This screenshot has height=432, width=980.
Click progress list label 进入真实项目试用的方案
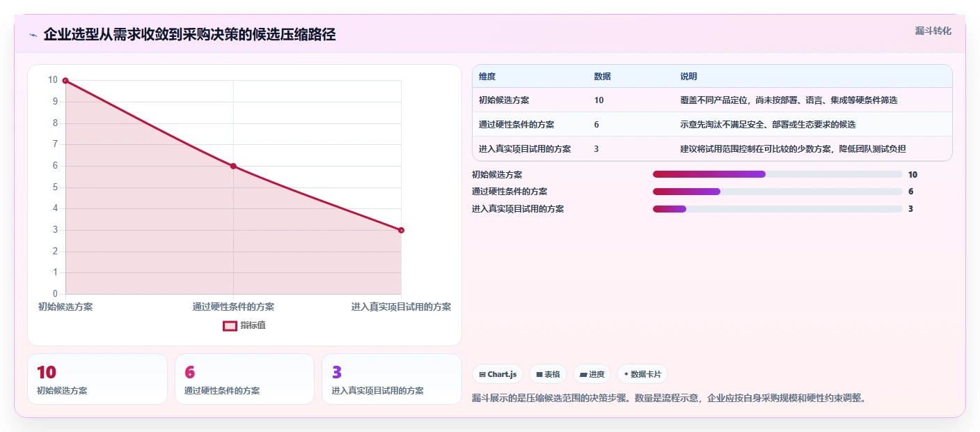tap(518, 209)
